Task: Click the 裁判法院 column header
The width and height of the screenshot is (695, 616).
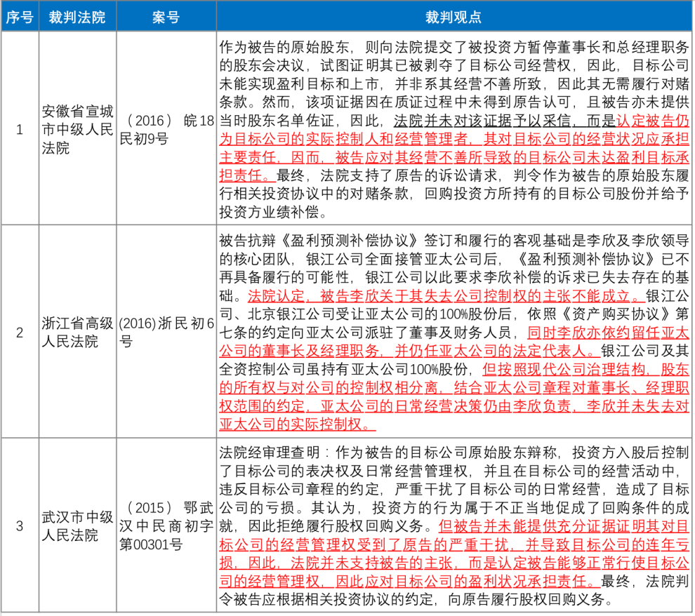Action: [76, 17]
